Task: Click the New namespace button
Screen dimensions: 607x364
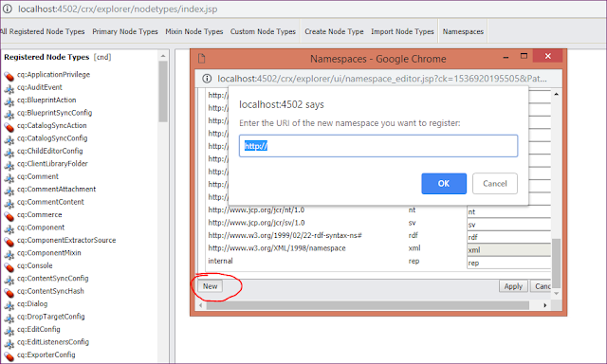Action: pyautogui.click(x=211, y=286)
